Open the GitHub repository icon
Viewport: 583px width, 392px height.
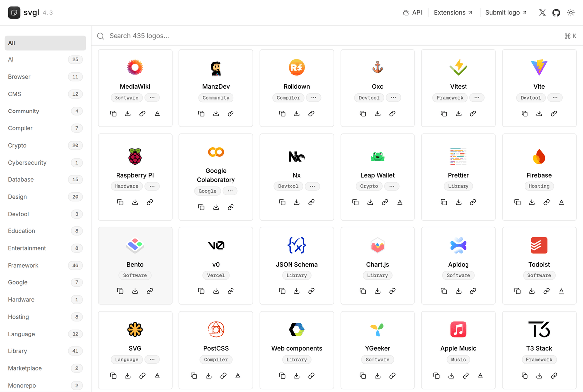click(x=556, y=13)
